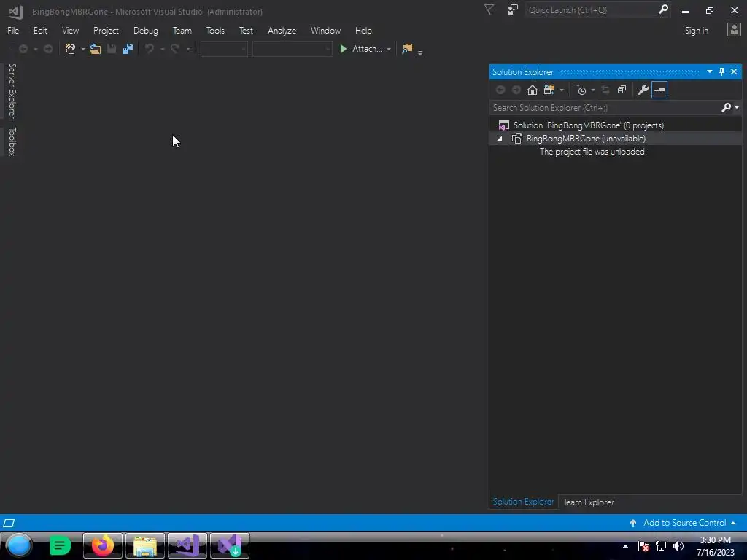Click the Visual Studio logo in title bar
This screenshot has width=747, height=560.
coord(16,12)
